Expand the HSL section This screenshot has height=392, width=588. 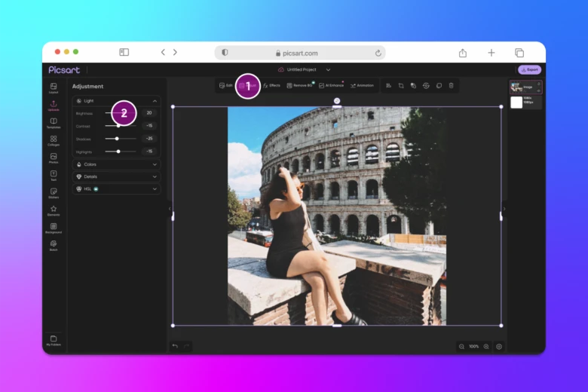155,188
